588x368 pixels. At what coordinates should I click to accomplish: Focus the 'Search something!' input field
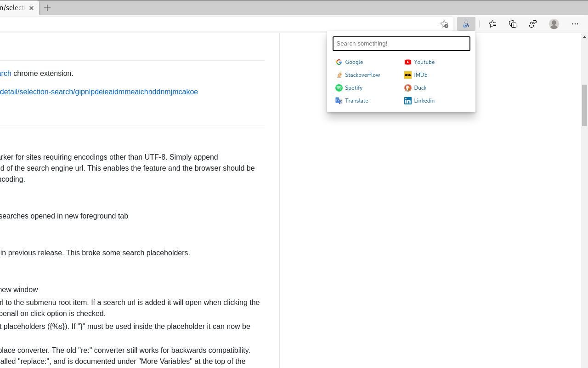coord(401,44)
